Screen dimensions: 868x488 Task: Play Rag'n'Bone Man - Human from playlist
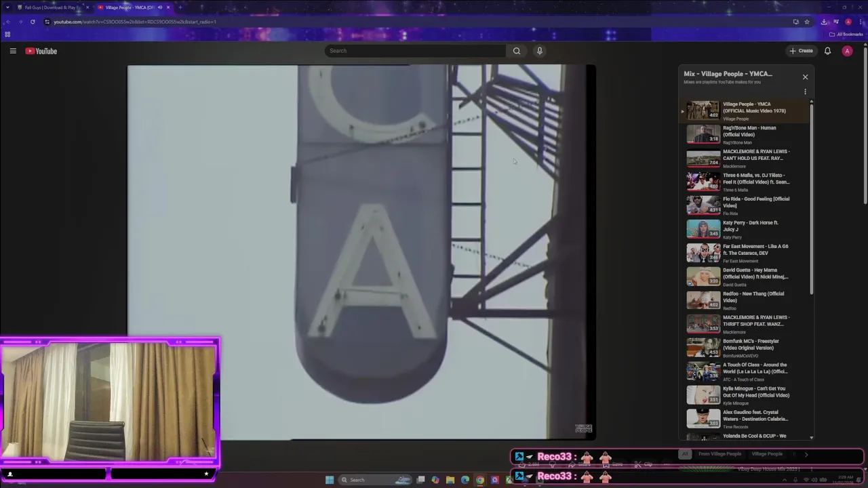pos(745,134)
